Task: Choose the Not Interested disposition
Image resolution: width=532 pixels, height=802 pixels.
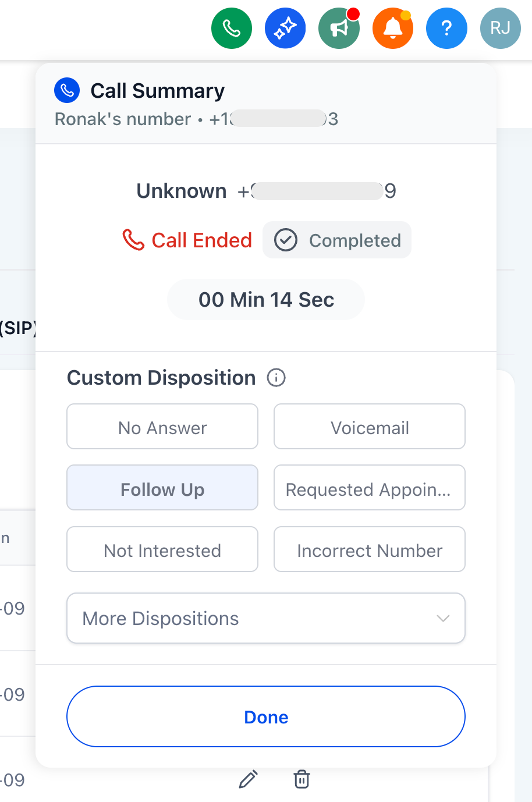Action: 162,549
